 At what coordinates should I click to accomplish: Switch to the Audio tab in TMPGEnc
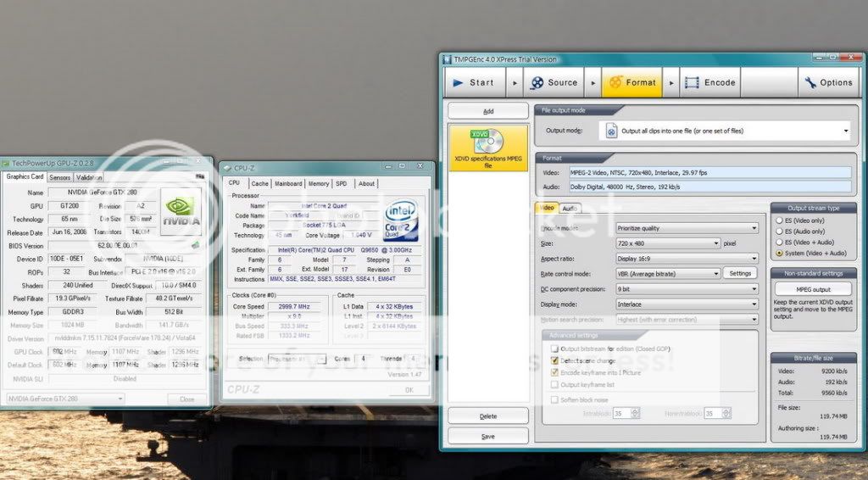(570, 209)
